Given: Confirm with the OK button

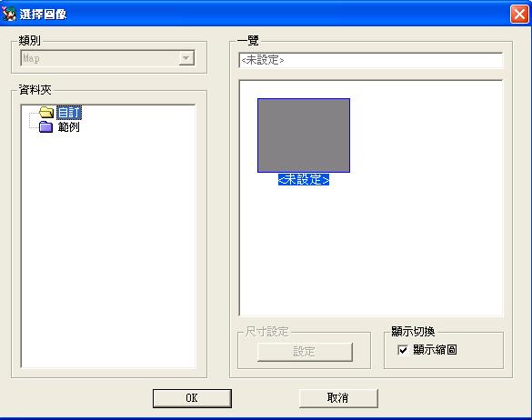Looking at the screenshot, I should [192, 398].
